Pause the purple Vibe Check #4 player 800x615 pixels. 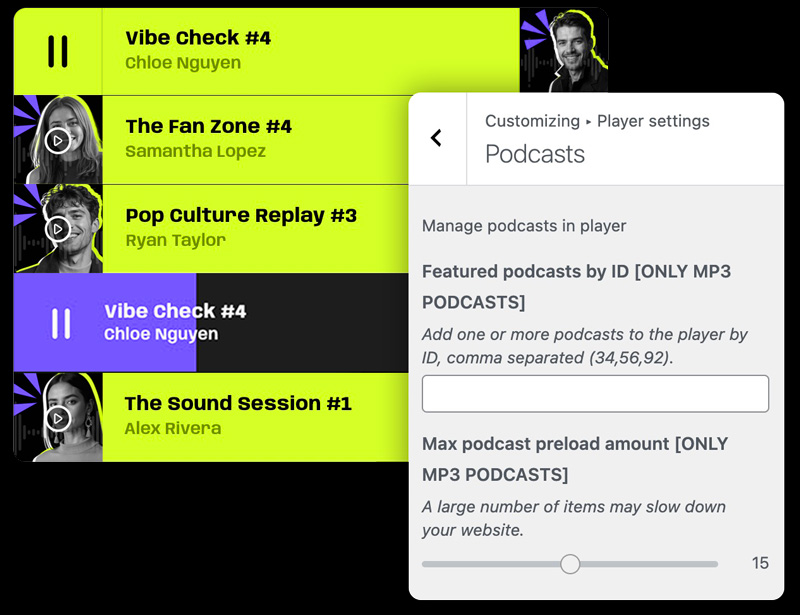(61, 323)
